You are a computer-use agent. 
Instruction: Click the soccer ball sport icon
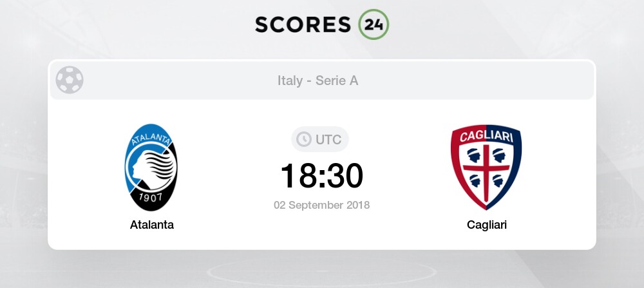point(70,80)
